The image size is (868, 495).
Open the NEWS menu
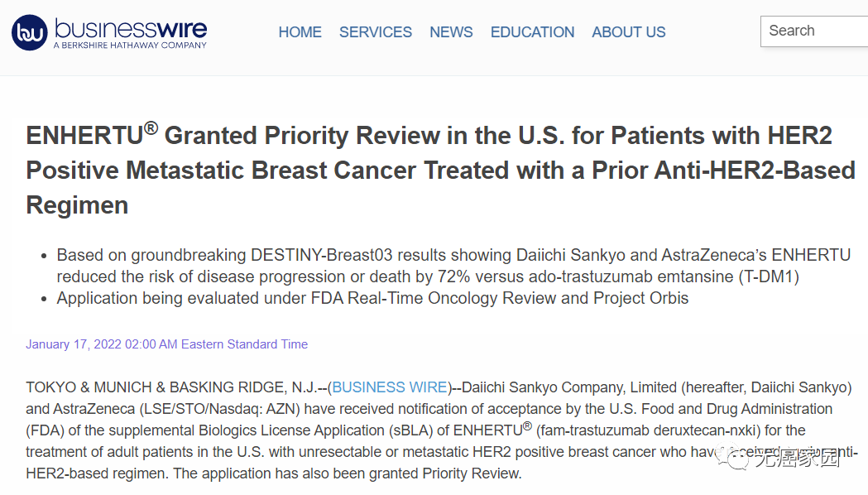pos(451,32)
